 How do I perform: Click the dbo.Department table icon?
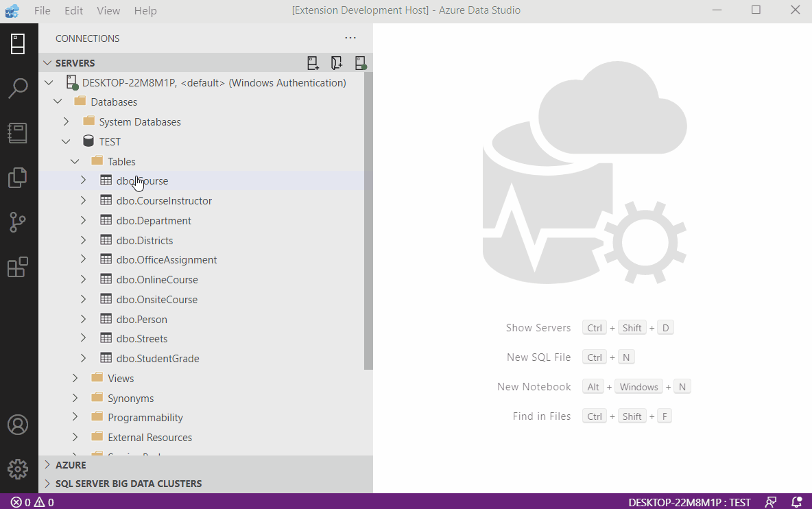point(106,220)
